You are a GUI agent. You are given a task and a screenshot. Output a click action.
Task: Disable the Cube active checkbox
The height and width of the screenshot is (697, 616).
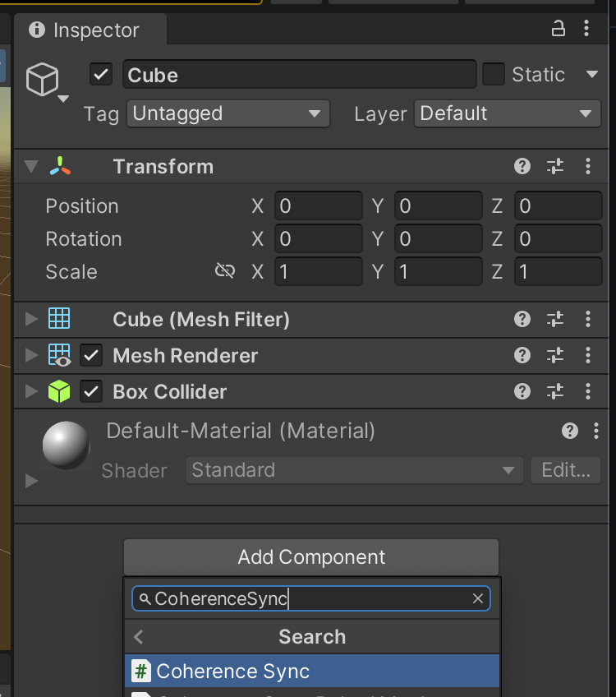click(x=101, y=75)
